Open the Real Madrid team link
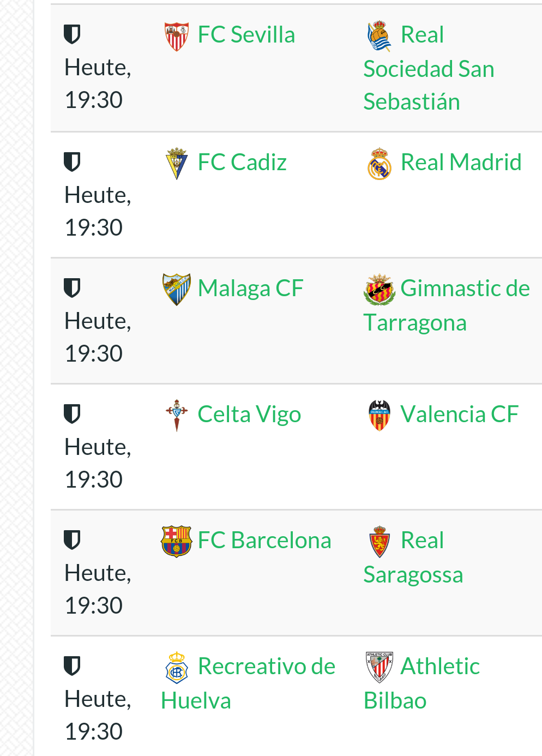This screenshot has height=756, width=542. pos(461,163)
